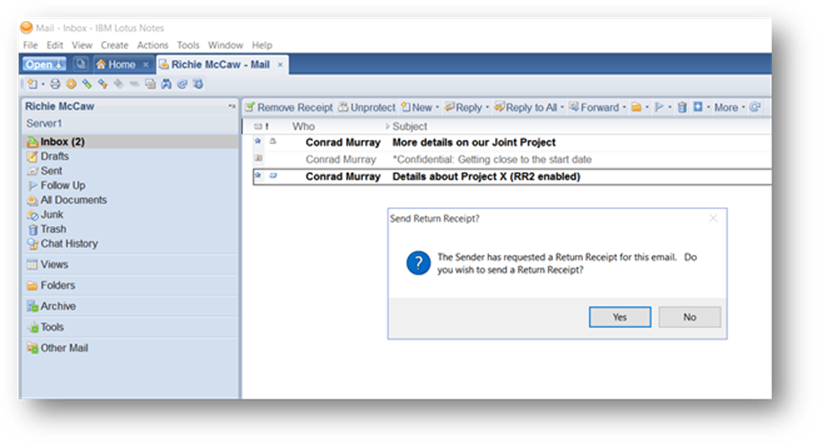Click the Unprotect button
Image resolution: width=818 pixels, height=444 pixels.
click(367, 107)
